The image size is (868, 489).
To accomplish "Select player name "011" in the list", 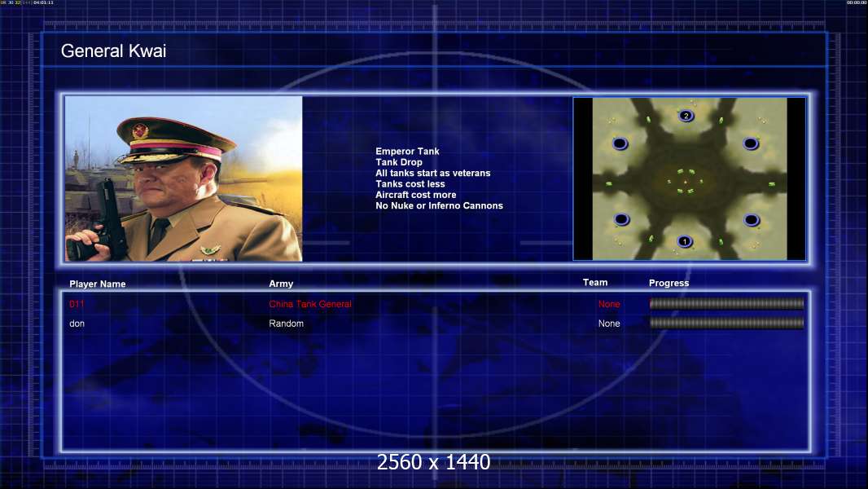I will point(77,304).
